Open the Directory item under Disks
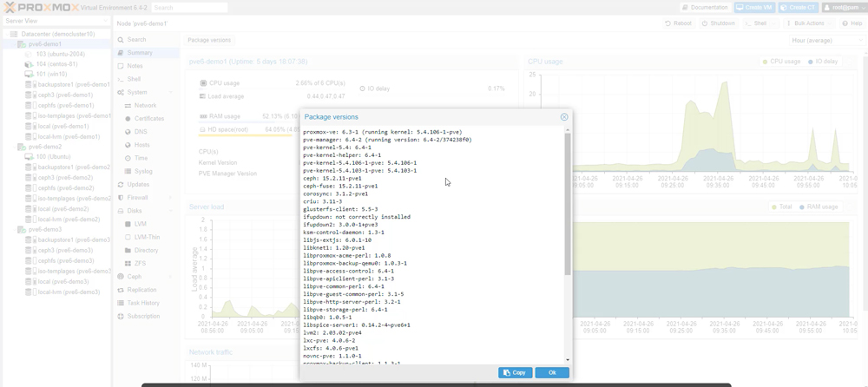The image size is (868, 387). [146, 250]
